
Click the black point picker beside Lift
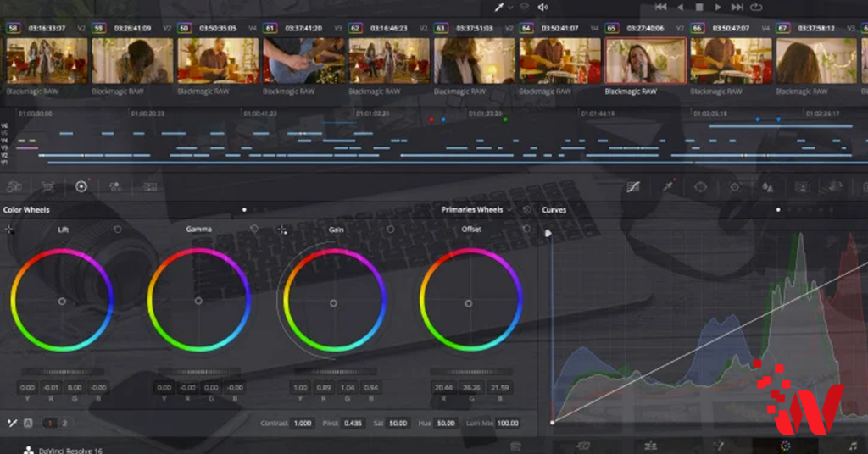(x=9, y=230)
